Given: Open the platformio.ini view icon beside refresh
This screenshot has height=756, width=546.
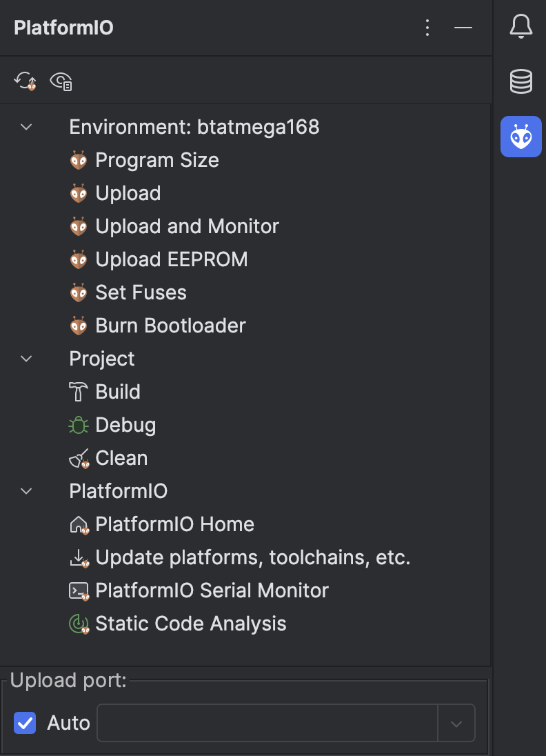Looking at the screenshot, I should [x=61, y=81].
